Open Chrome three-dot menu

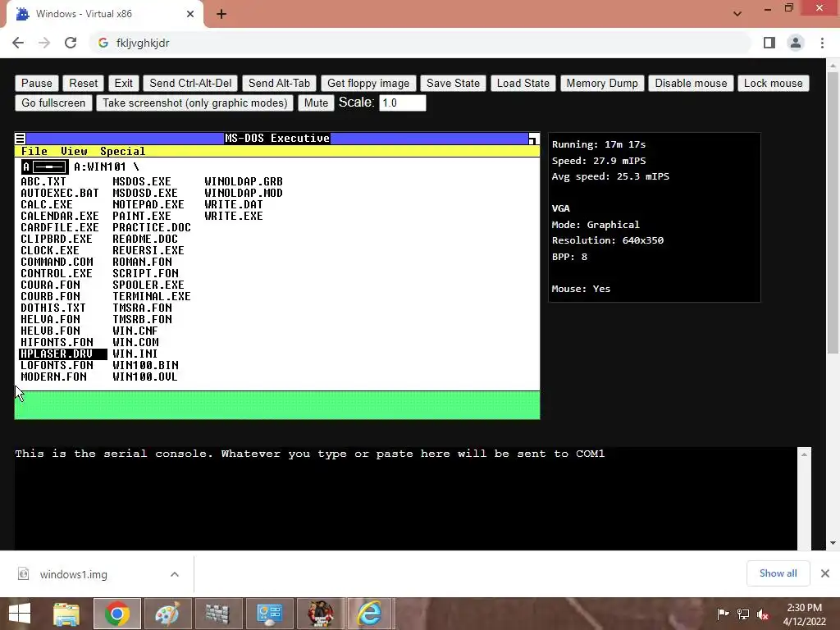pyautogui.click(x=822, y=43)
